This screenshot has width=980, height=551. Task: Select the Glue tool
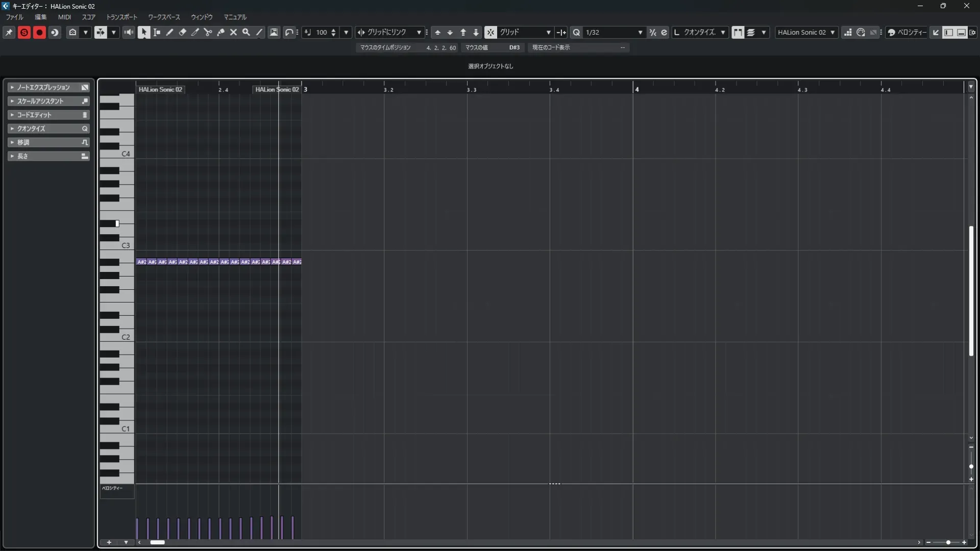220,32
